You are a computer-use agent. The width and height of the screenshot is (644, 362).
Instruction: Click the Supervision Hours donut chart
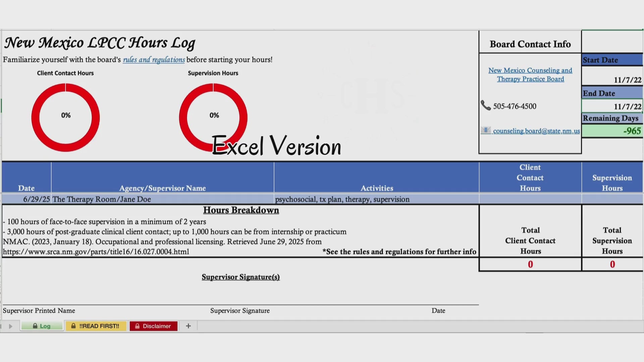tap(213, 117)
